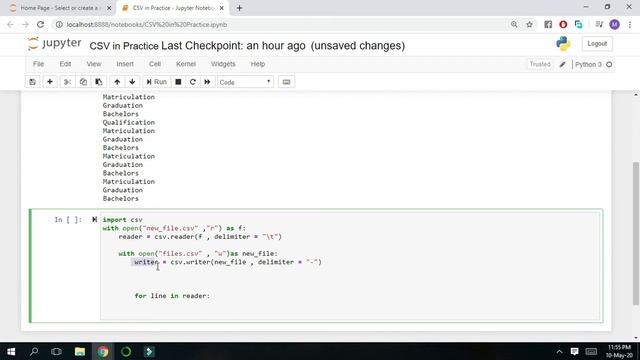Open Windows taskbar search
640x360 pixels.
[x=34, y=351]
